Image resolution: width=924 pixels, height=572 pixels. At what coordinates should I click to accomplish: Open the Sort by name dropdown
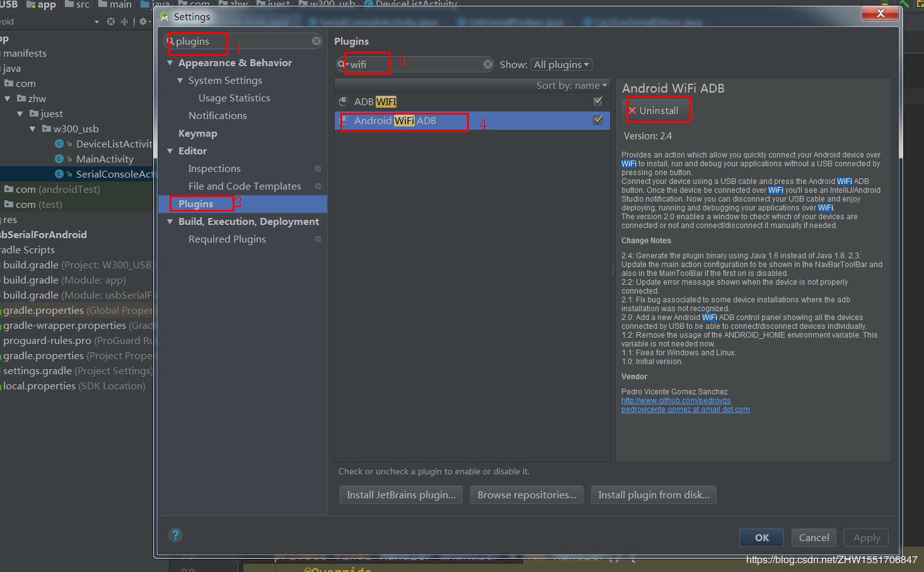(572, 85)
